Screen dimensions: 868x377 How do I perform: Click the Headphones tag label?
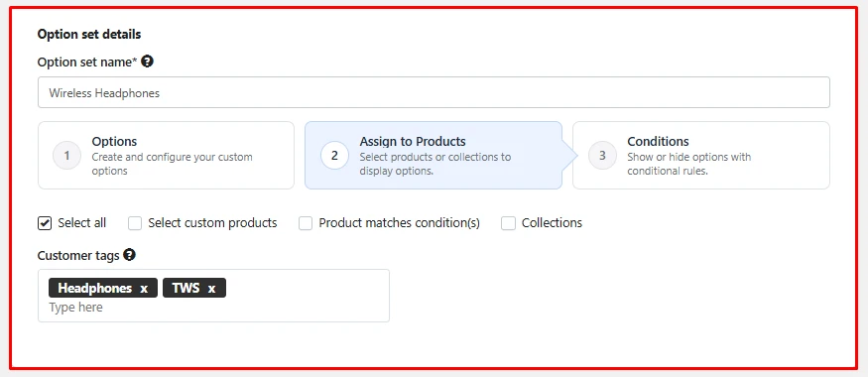tap(94, 289)
